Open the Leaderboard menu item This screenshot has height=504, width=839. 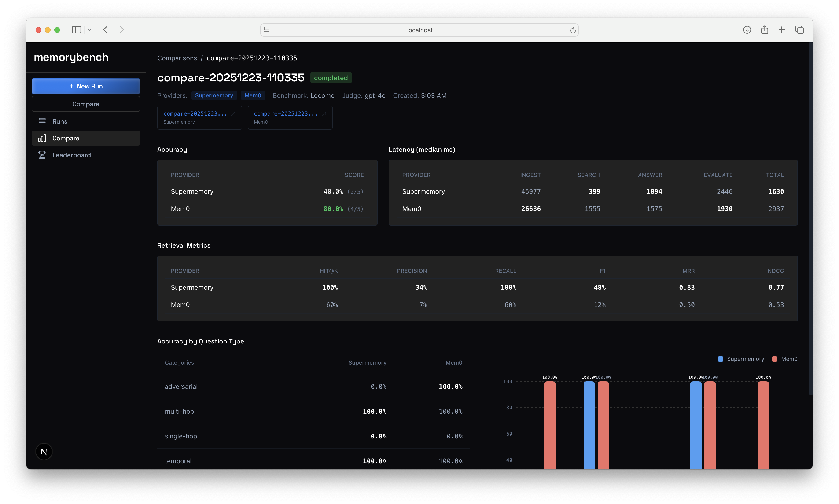71,155
